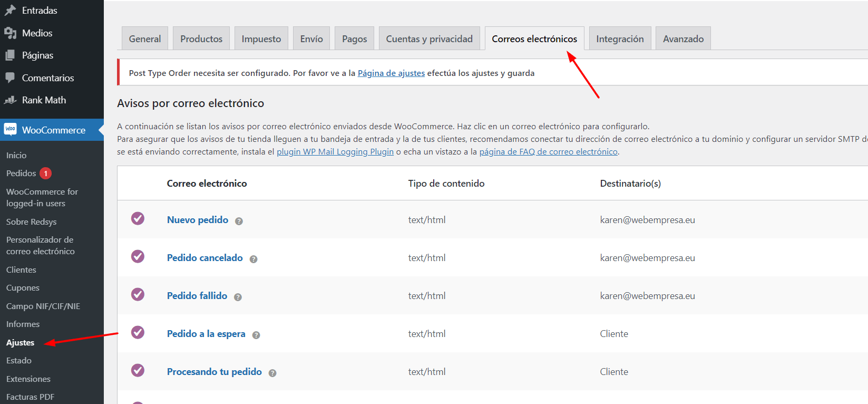
Task: Open Estado submenu item
Action: coord(19,360)
